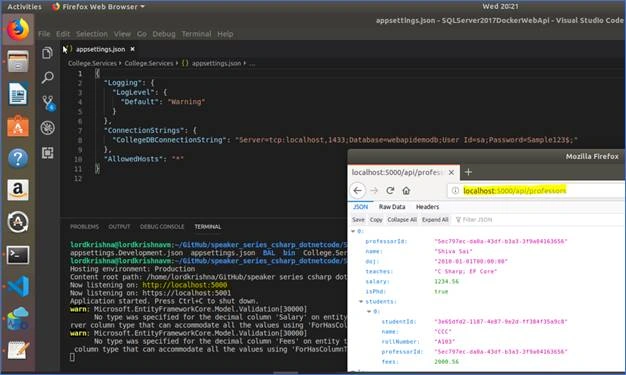Image resolution: width=626 pixels, height=375 pixels.
Task: Go back in the Firefox window
Action: point(358,190)
